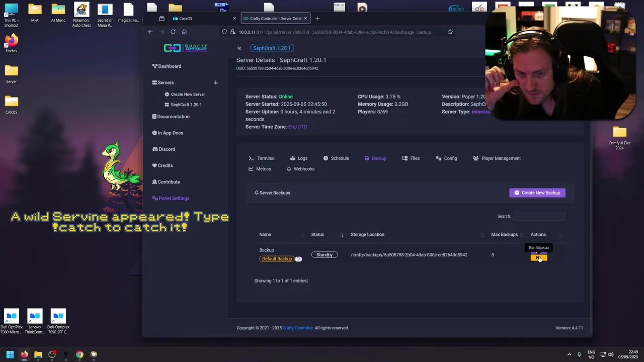This screenshot has width=644, height=362.
Task: Open SephCraft 1.20.1 in the sidebar list
Action: pos(183,105)
